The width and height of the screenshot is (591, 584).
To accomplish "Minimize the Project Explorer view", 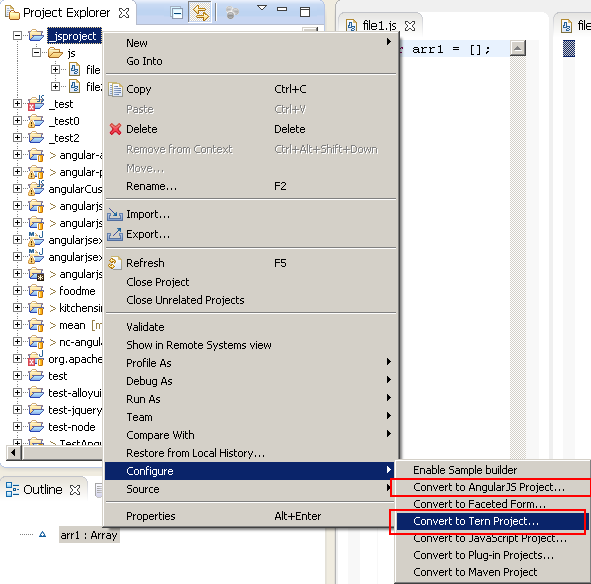I will coord(282,9).
